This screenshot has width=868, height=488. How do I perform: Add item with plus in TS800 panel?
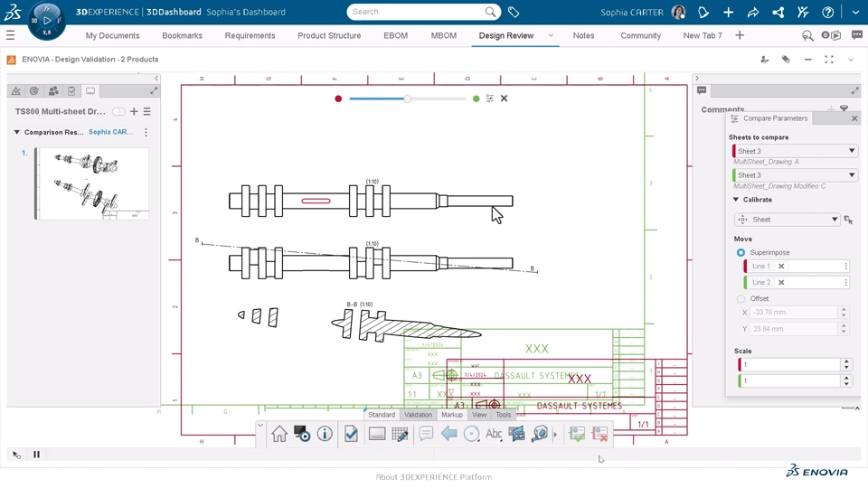(134, 111)
